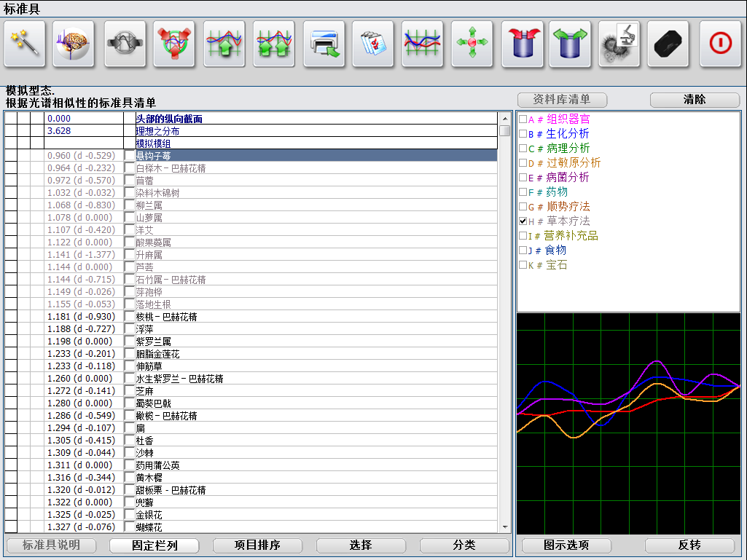Click the 清除 button
Viewport: 747px width, 560px height.
click(695, 100)
